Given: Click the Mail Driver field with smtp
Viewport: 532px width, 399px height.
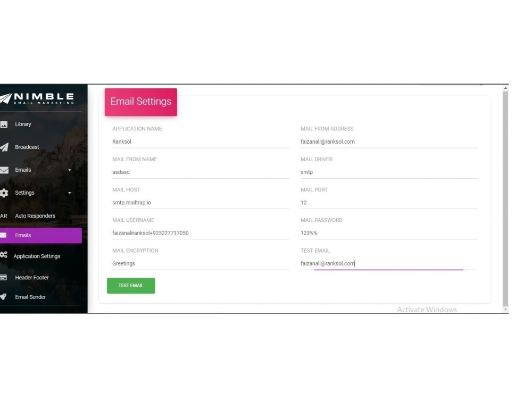Looking at the screenshot, I should (389, 172).
